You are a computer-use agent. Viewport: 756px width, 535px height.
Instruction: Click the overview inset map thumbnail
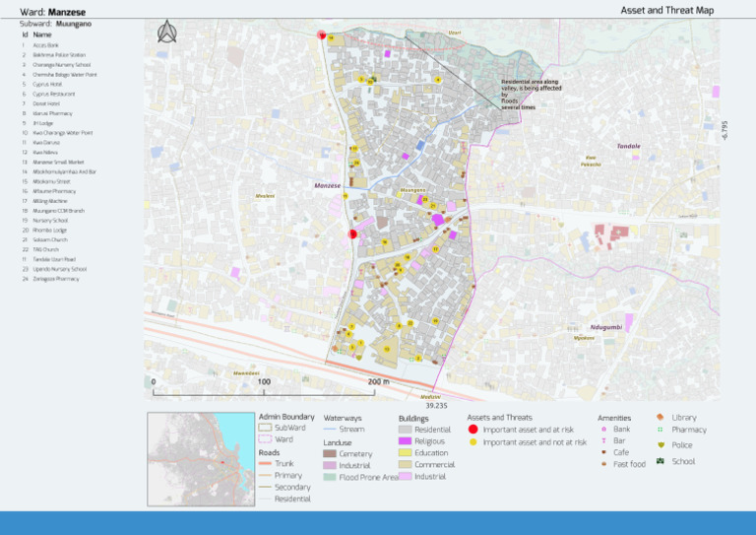[201, 459]
